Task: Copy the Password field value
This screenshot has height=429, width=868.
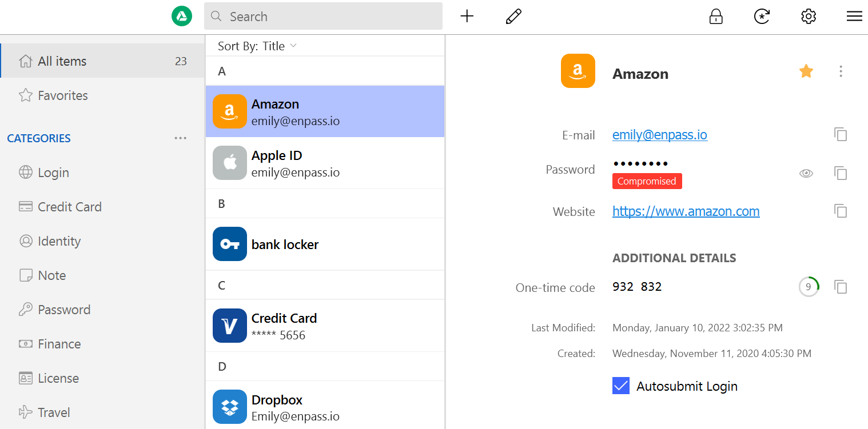Action: tap(840, 173)
